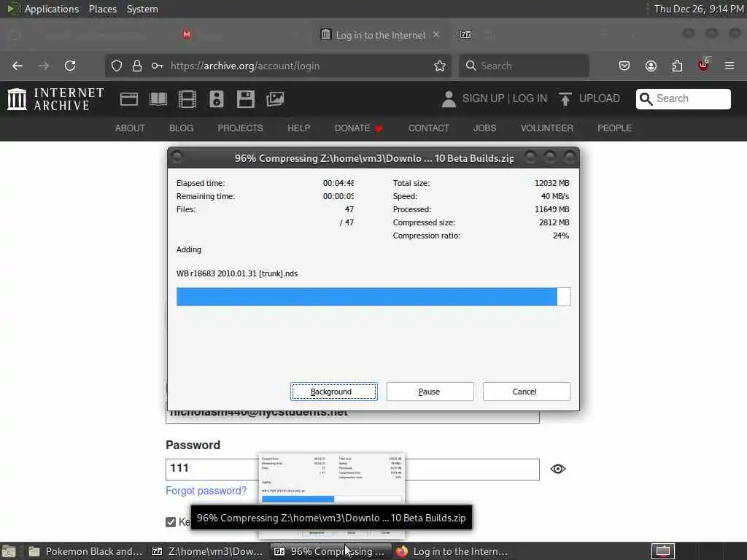This screenshot has width=747, height=560.
Task: Click the Internet Archive logo
Action: tap(55, 99)
